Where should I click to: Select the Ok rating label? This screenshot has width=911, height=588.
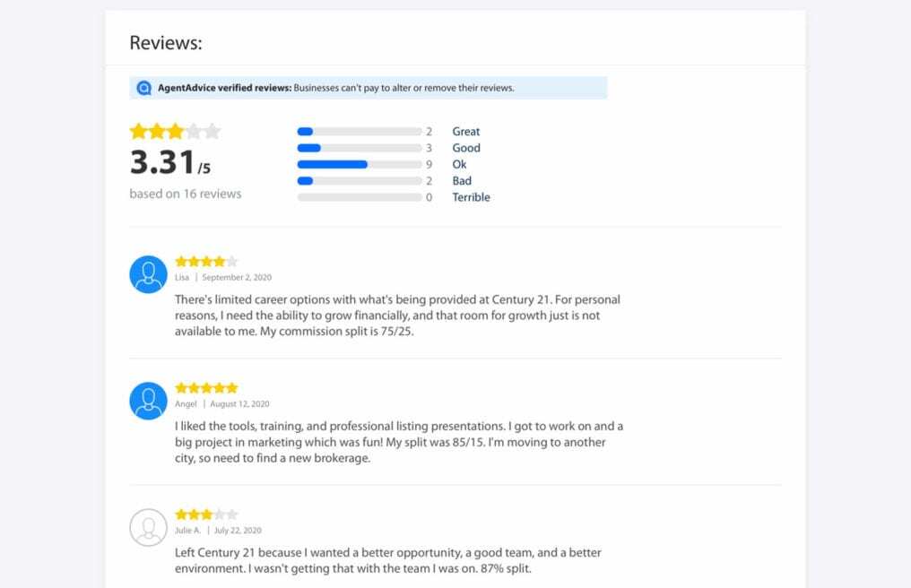[459, 165]
